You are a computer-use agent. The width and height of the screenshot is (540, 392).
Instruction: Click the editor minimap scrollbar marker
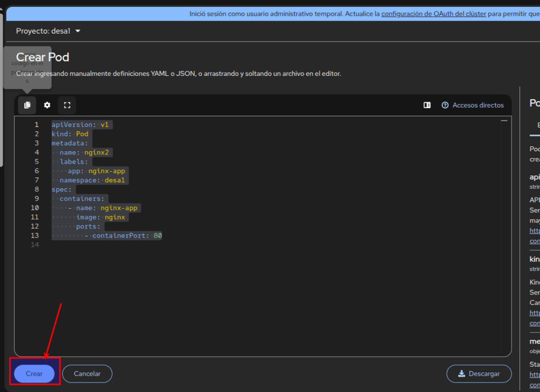[x=504, y=121]
